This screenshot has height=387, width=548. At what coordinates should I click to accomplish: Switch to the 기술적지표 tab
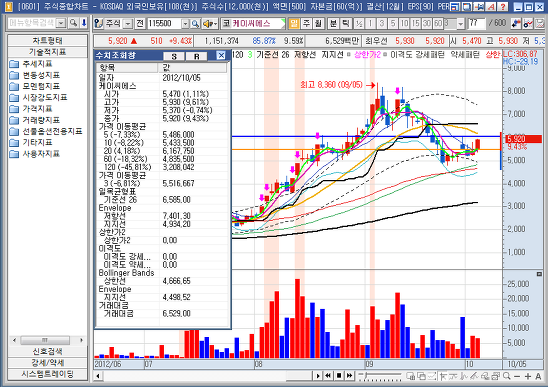tap(48, 52)
